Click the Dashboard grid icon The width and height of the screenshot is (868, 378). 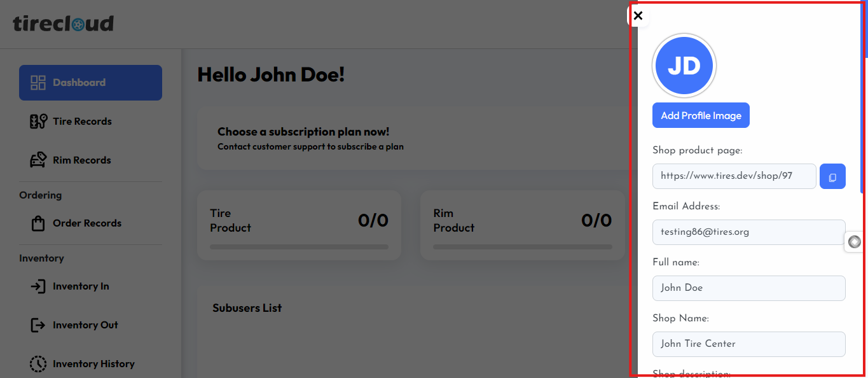pyautogui.click(x=38, y=83)
